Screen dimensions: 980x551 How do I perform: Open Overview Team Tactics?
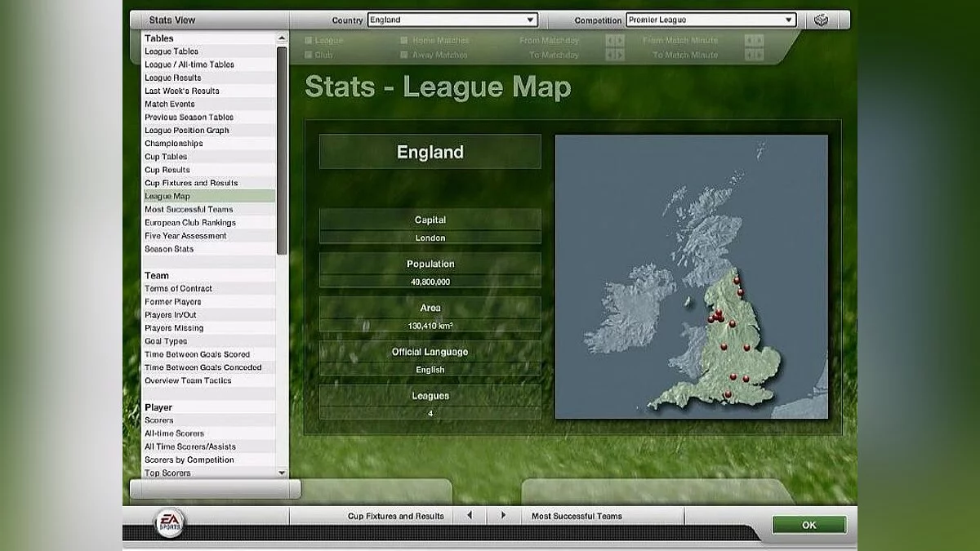tap(208, 380)
